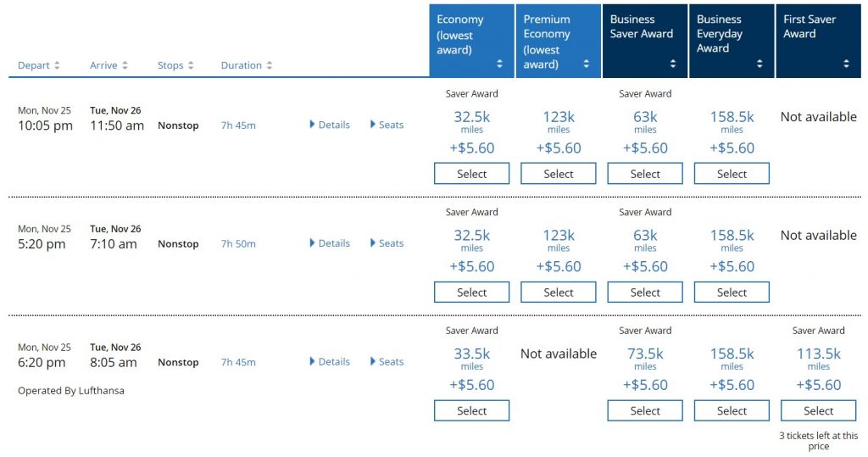Image resolution: width=868 pixels, height=457 pixels.
Task: Select 113.5k First Saver Award fare
Action: click(x=818, y=410)
